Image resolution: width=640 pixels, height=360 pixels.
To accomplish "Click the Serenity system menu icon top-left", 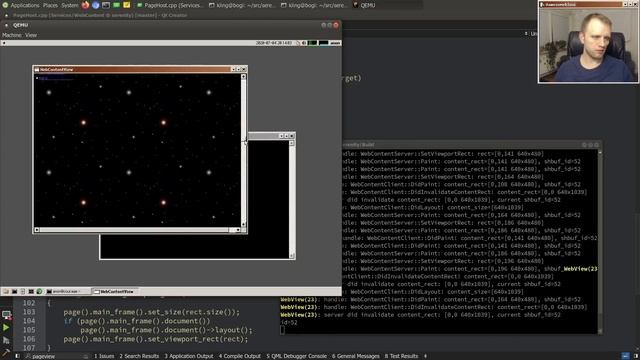I will pos(4,43).
